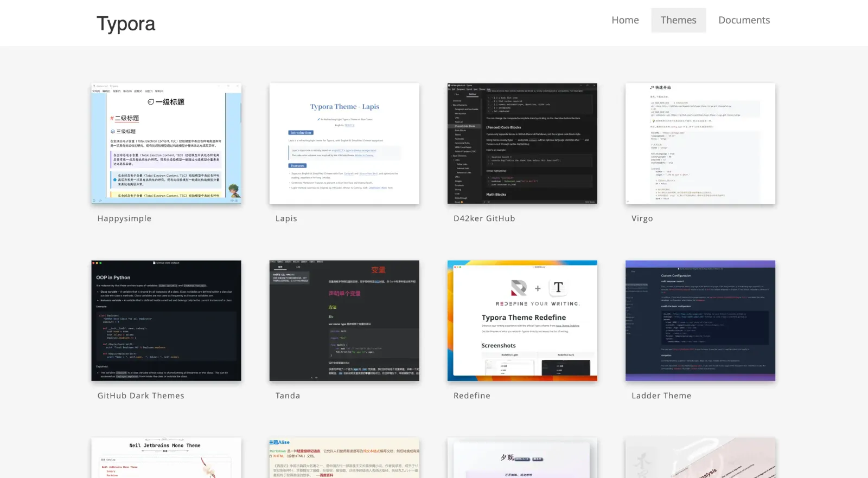Click the Tanda theme name
868x478 pixels.
coord(288,396)
